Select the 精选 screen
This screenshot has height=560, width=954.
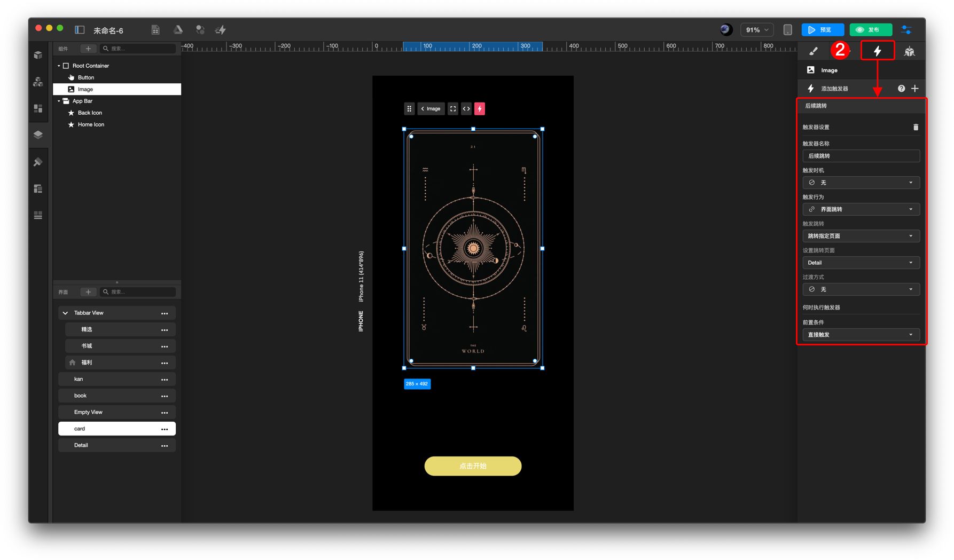[x=120, y=329]
